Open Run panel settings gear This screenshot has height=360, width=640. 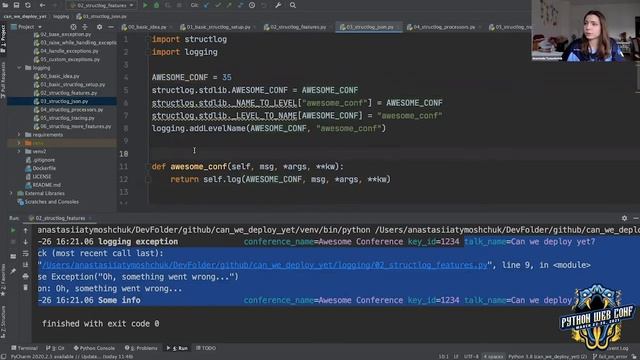(x=624, y=218)
